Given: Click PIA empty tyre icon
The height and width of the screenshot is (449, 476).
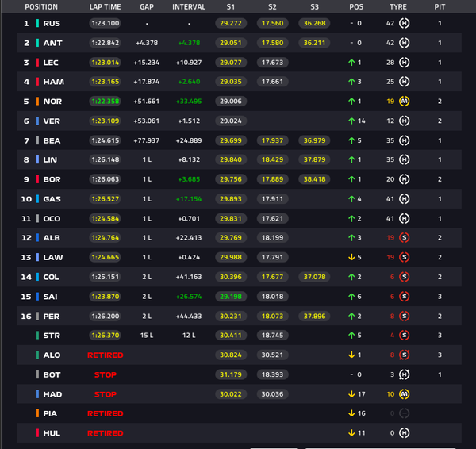Looking at the screenshot, I should coord(404,413).
